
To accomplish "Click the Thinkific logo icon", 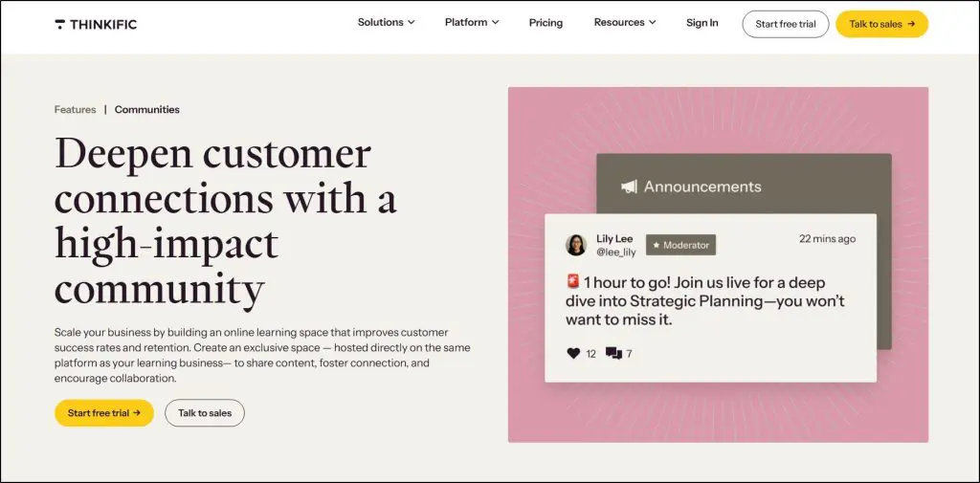I will 60,24.
